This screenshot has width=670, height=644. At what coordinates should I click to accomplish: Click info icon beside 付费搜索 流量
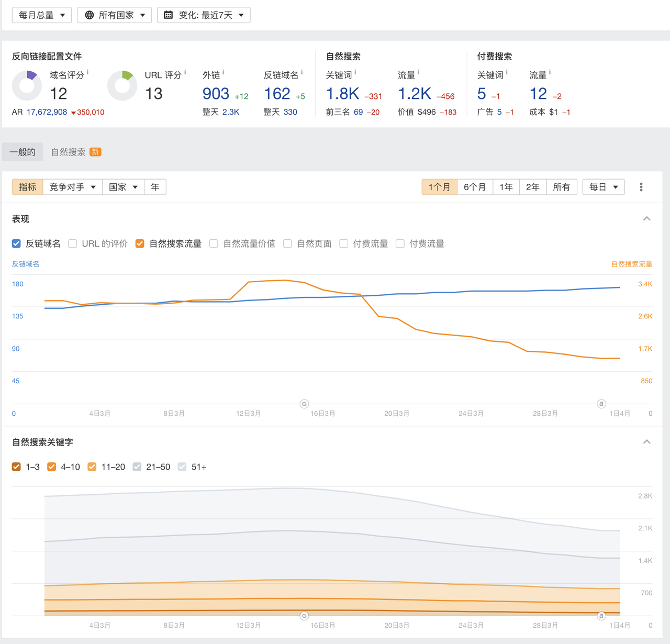(x=550, y=72)
